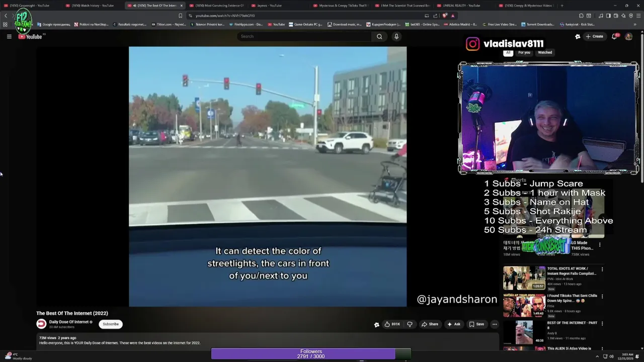The height and width of the screenshot is (362, 644).
Task: Dislike the video with the thumbs-down
Action: (410, 324)
